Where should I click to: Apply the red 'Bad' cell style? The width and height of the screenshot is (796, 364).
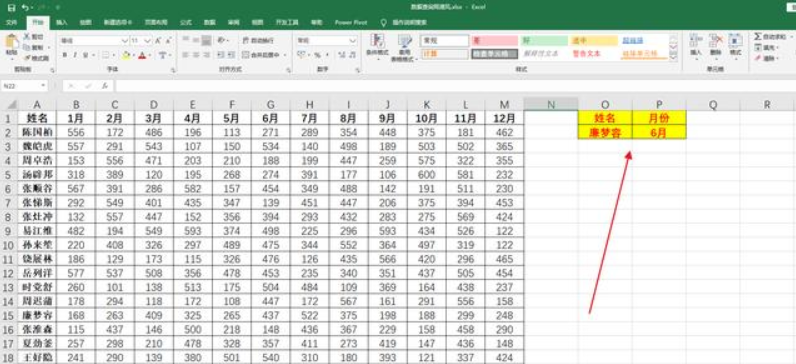494,41
